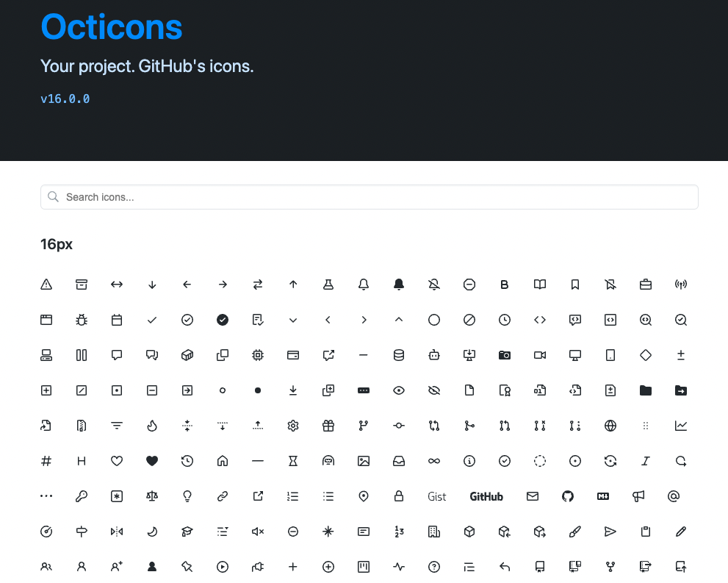Pick the light bulb icon
Screen dimensions: 728x583
187,496
